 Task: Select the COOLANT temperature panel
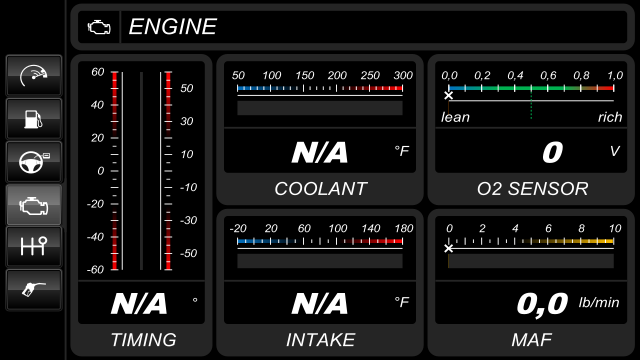pos(320,129)
